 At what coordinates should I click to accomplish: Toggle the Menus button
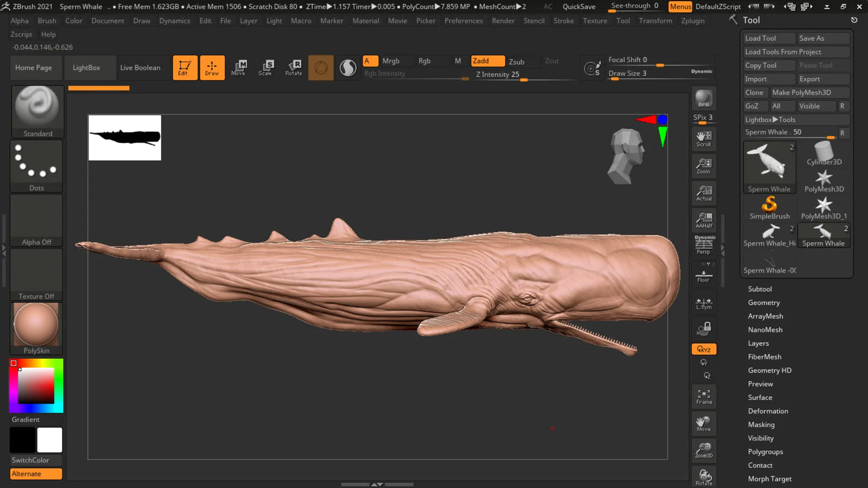(680, 7)
